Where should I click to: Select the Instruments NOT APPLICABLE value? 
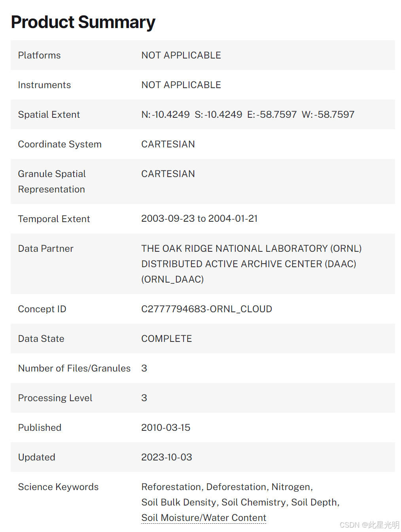coord(181,85)
